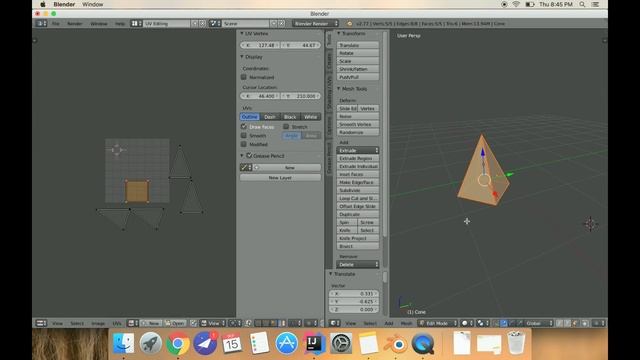Screen dimensions: 640x360
Task: Open Spotlight search in the menu bar
Action: click(x=582, y=4)
